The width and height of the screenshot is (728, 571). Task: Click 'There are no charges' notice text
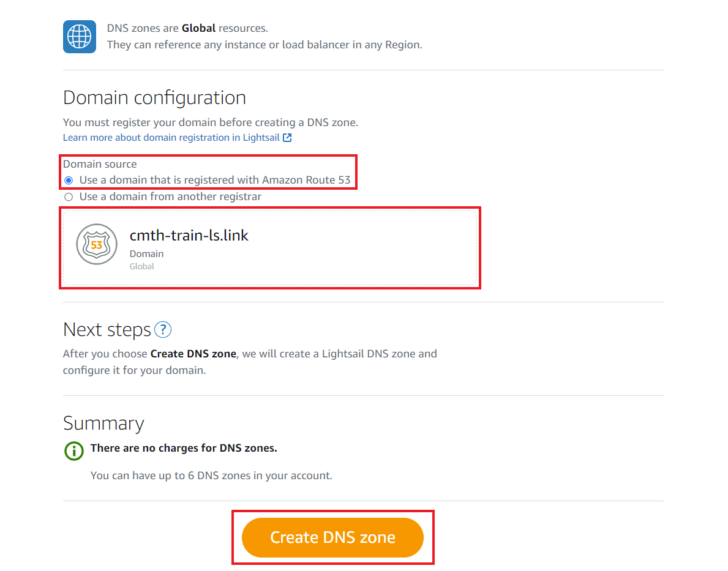click(x=184, y=448)
